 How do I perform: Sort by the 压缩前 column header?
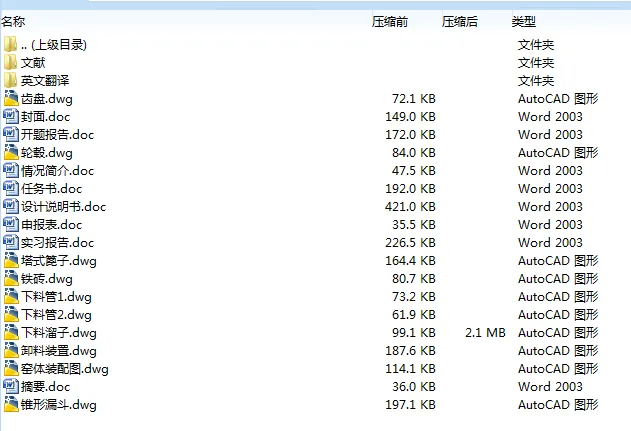(x=390, y=21)
